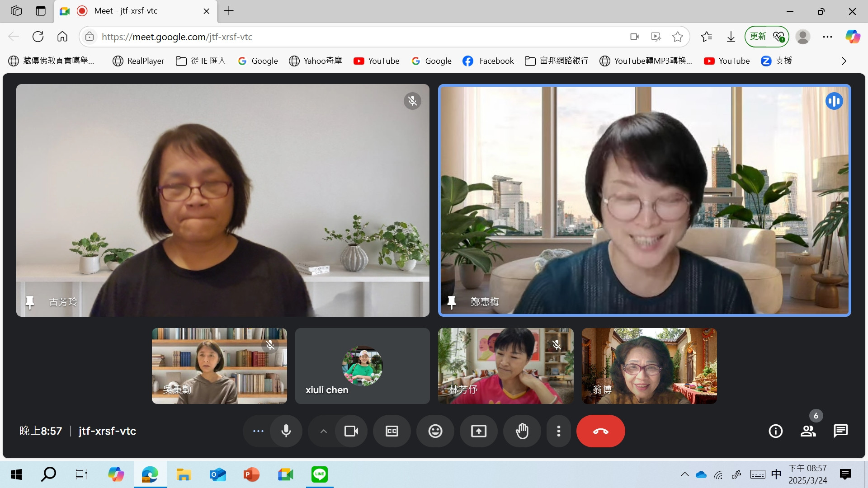This screenshot has width=868, height=488.
Task: Toggle the microphone mute button
Action: tap(286, 431)
